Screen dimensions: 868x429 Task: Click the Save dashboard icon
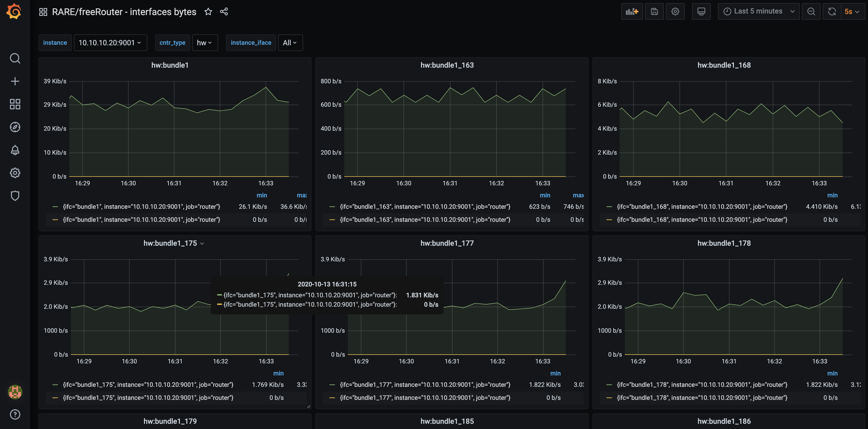coord(654,11)
